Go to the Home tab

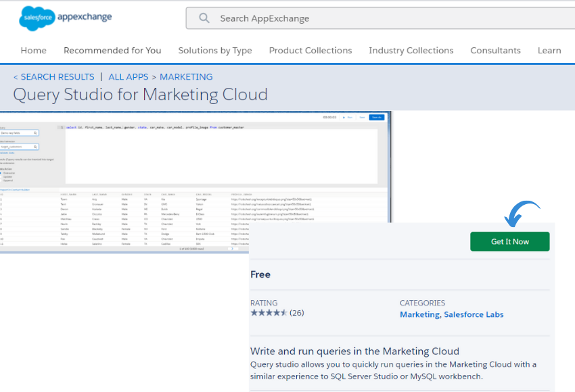[34, 51]
